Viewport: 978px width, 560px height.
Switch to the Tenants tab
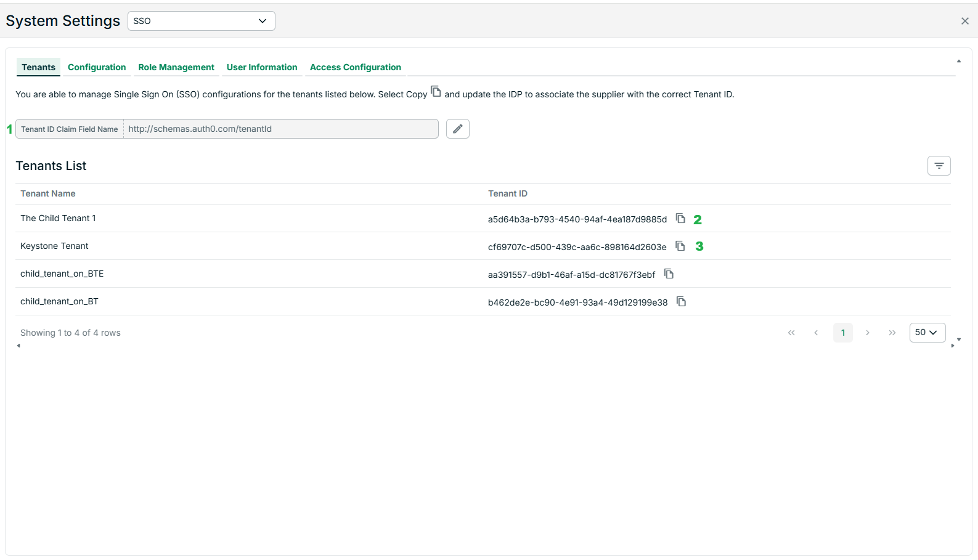(38, 67)
